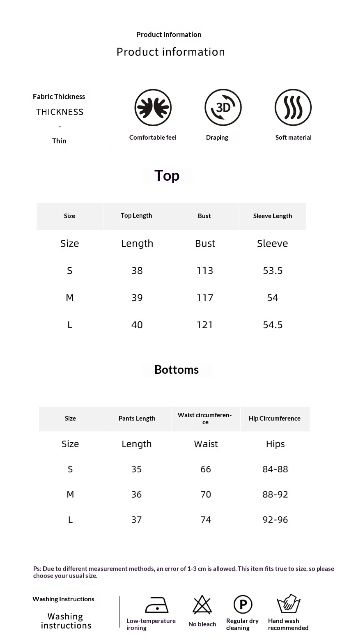349x644 pixels.
Task: Select the Bust column header
Action: pos(204,216)
